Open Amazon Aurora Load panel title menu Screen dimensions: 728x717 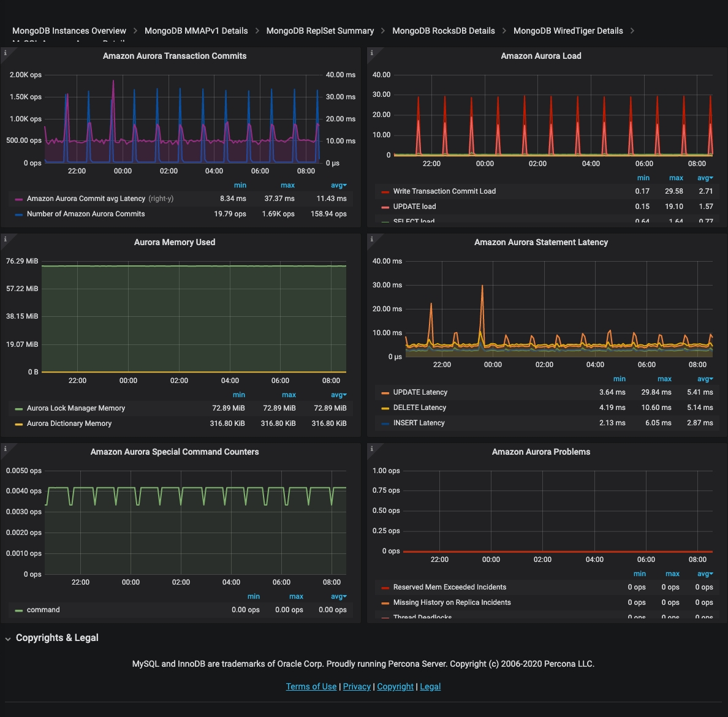(x=540, y=56)
